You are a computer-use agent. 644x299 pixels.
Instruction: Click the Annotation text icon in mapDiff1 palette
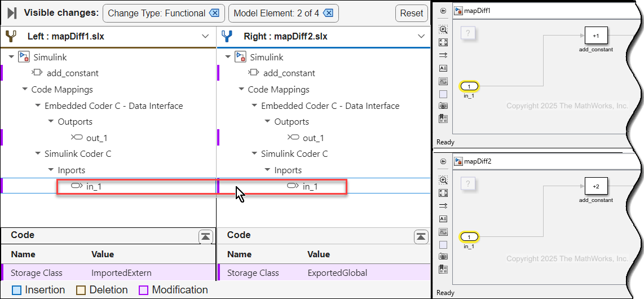point(443,68)
